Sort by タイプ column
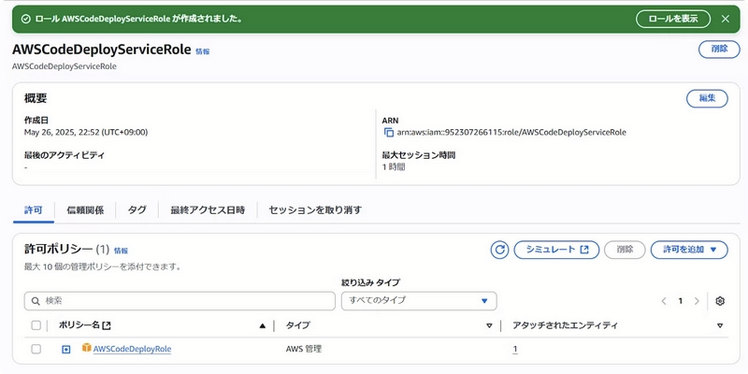 [489, 326]
